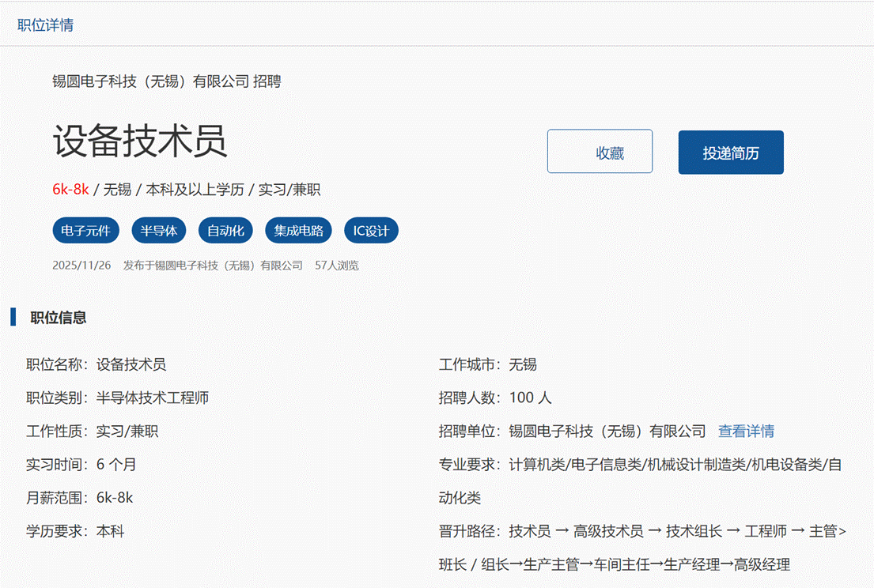The width and height of the screenshot is (874, 588).
Task: Click the 实习时间 value 6 个月
Action: 116,465
